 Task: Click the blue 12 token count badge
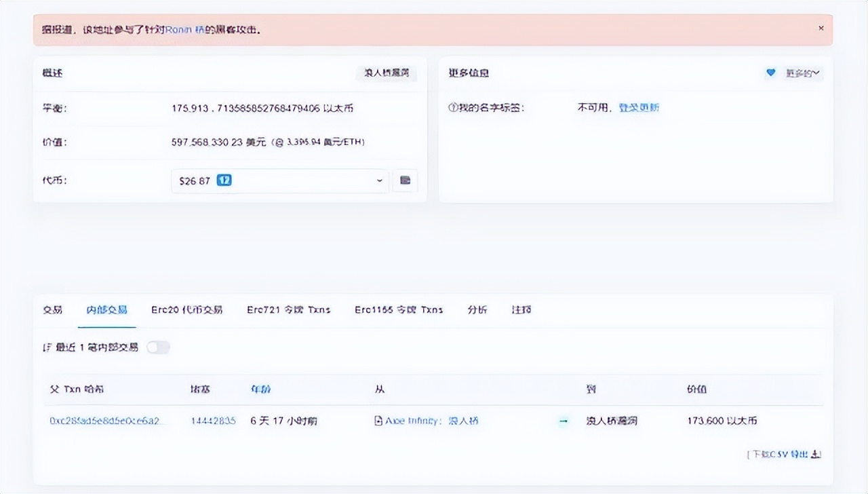coord(224,180)
